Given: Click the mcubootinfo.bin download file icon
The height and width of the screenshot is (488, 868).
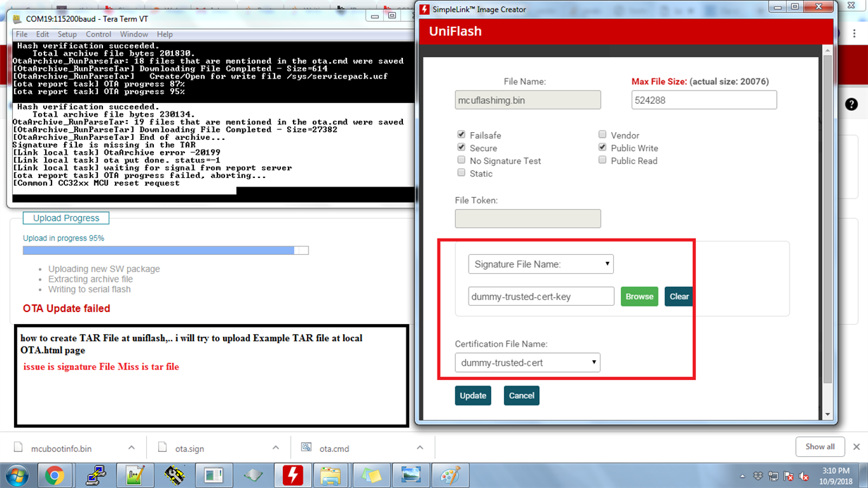Looking at the screenshot, I should click(x=18, y=448).
